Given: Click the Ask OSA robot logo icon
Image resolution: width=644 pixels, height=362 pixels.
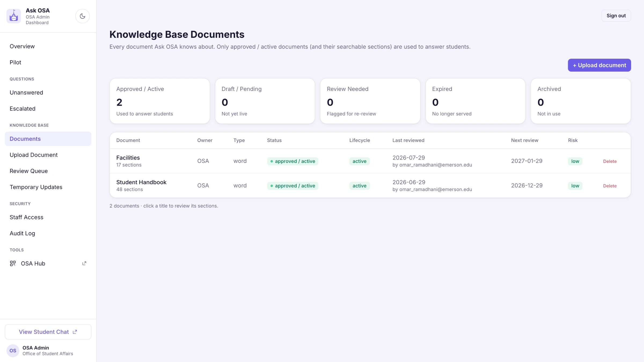Looking at the screenshot, I should 14,16.
